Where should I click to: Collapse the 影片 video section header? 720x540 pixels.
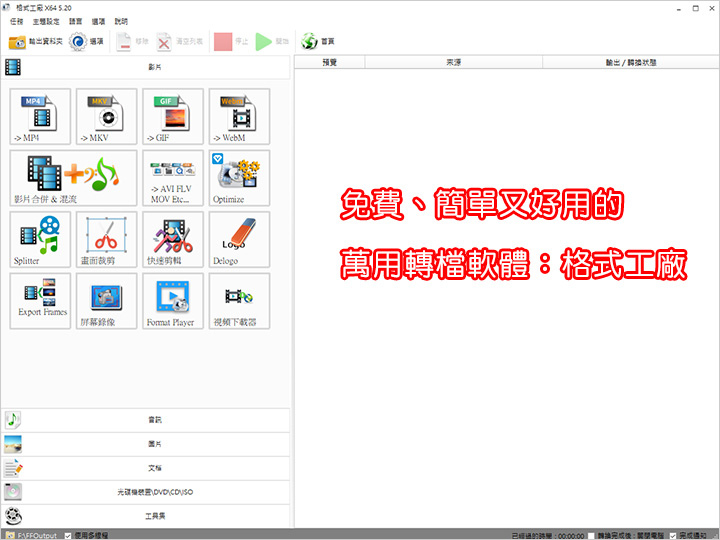pyautogui.click(x=146, y=68)
